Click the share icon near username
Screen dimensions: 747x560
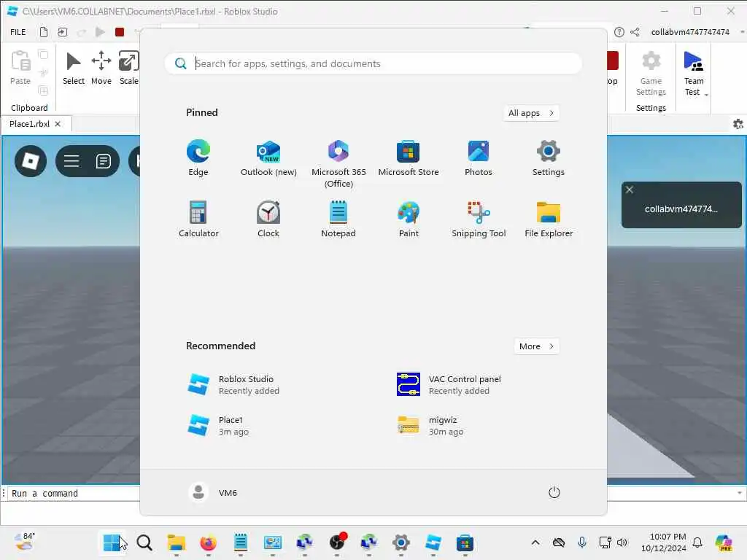635,32
